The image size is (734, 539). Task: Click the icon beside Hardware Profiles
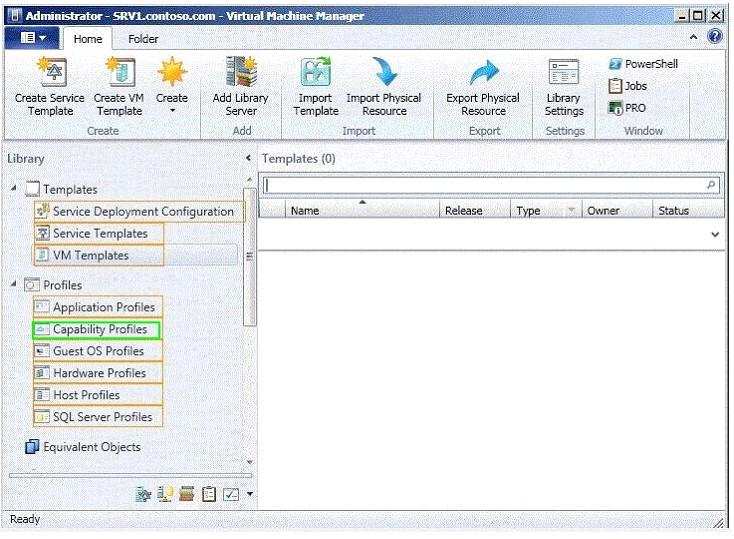[x=42, y=373]
